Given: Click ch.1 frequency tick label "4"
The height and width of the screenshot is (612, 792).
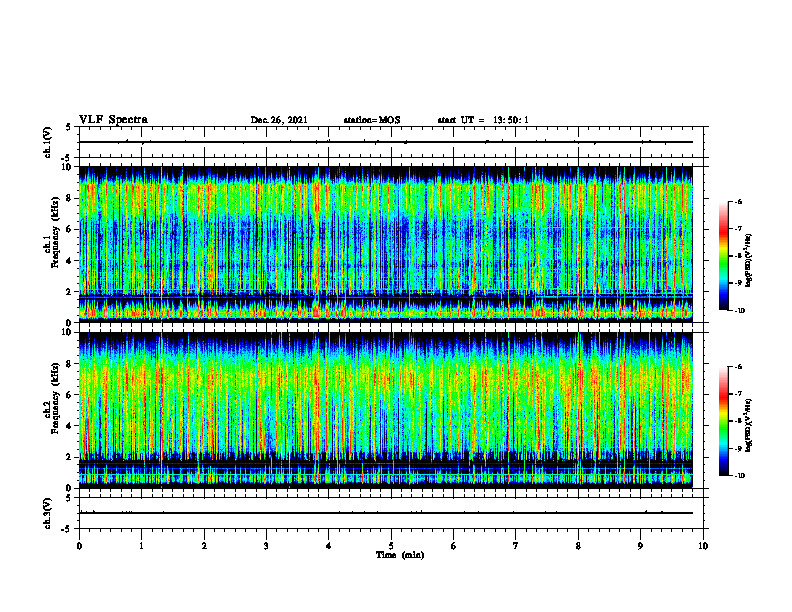Looking at the screenshot, I should [69, 261].
